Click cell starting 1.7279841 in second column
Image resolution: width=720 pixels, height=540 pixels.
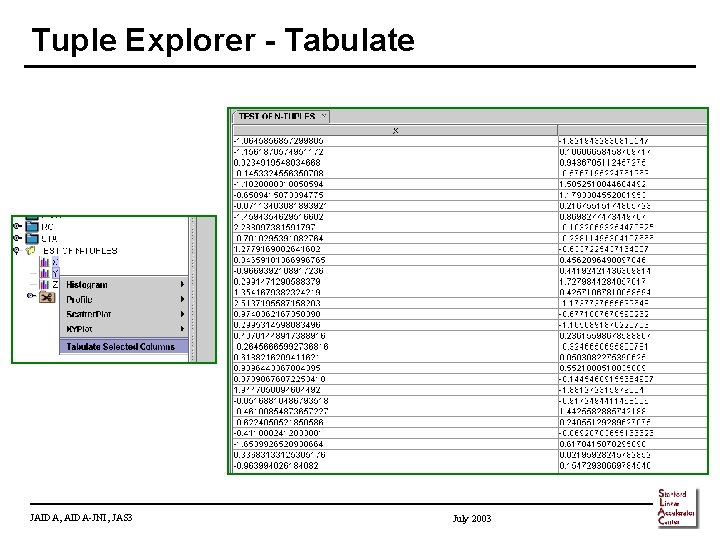pos(632,281)
